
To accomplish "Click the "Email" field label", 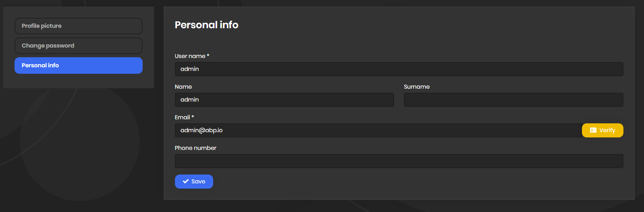I will 182,117.
